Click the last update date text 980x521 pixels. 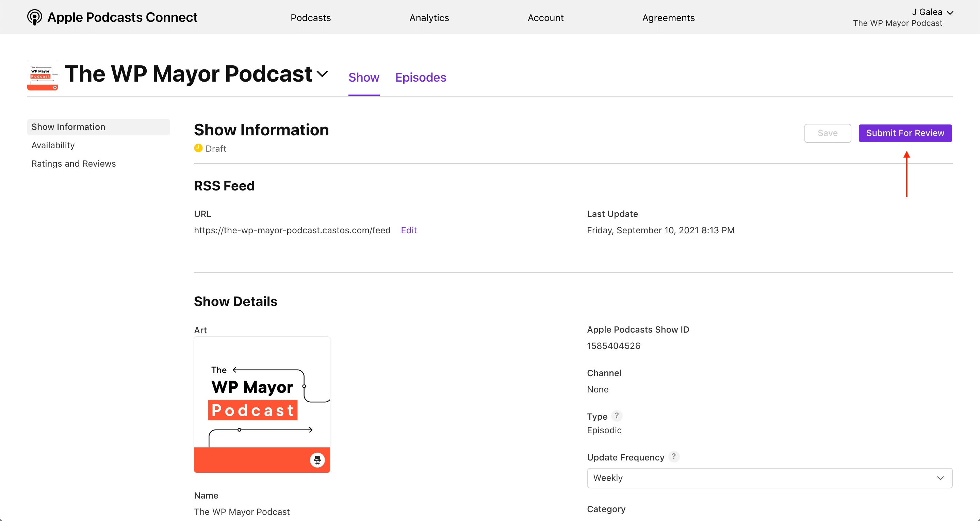point(660,231)
